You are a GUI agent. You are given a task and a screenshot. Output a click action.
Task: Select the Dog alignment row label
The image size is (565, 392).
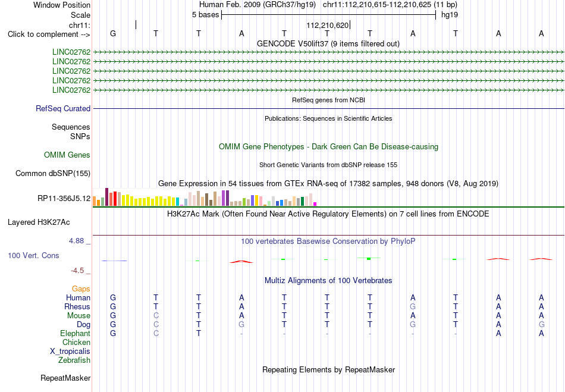(x=84, y=325)
